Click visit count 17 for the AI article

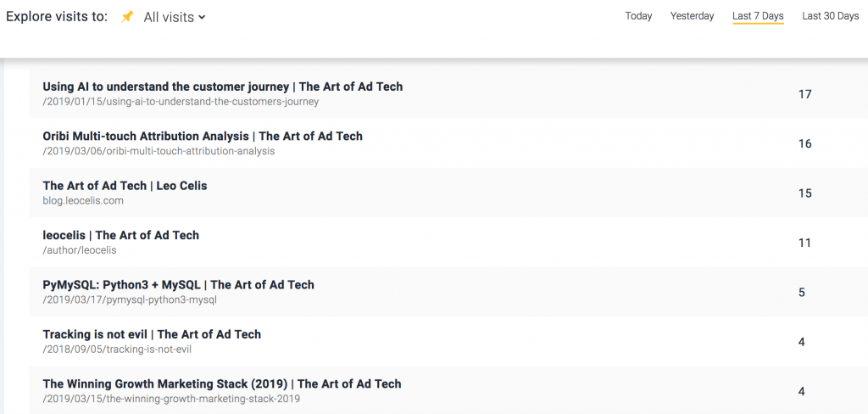coord(804,94)
